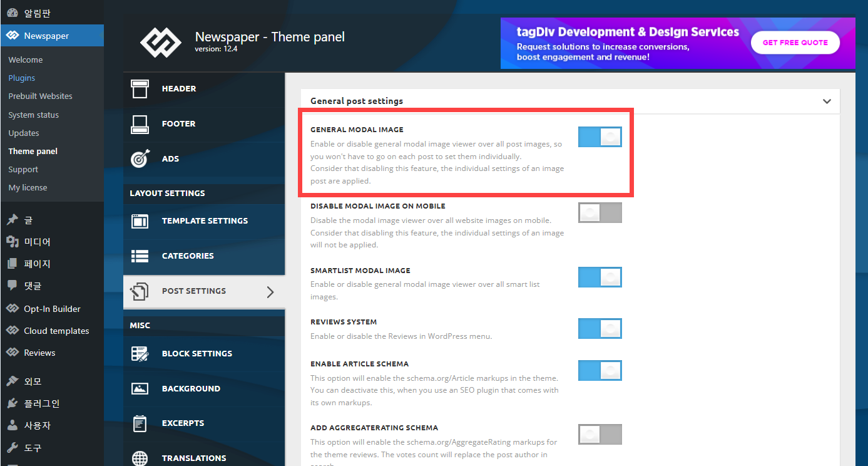Open the Plugins submenu link
This screenshot has height=466, width=868.
tap(22, 78)
